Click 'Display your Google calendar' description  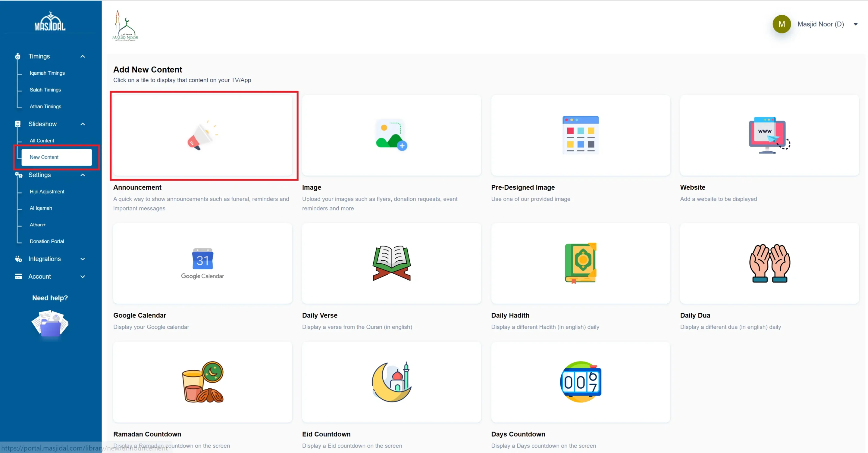(151, 327)
